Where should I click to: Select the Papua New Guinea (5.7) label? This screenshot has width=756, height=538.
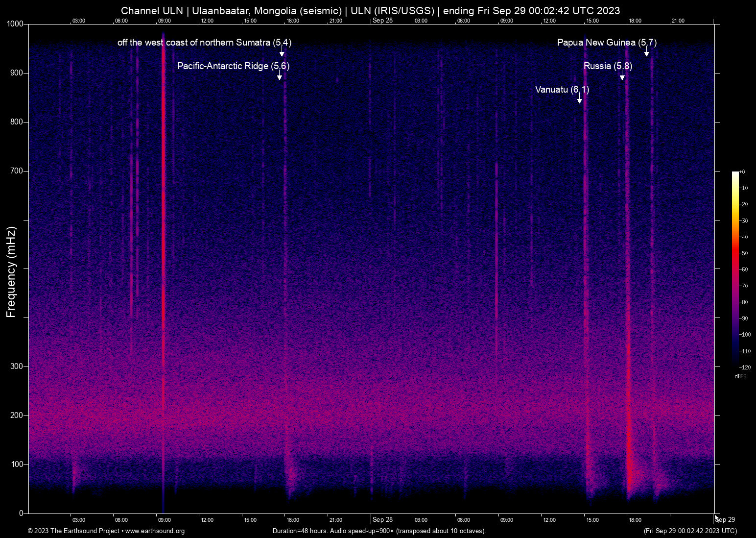(607, 43)
